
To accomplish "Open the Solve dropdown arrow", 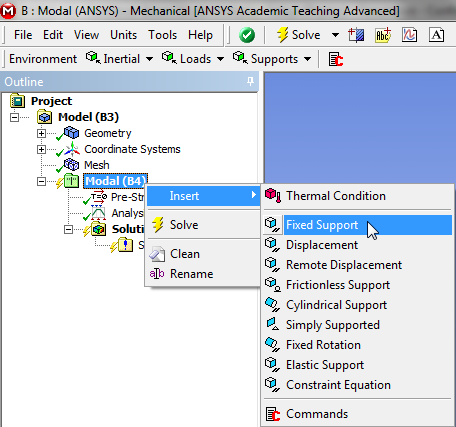I will pyautogui.click(x=335, y=35).
